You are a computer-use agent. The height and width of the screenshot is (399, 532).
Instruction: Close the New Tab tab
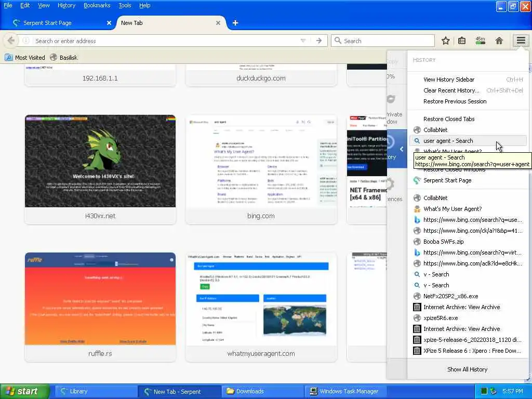(218, 23)
